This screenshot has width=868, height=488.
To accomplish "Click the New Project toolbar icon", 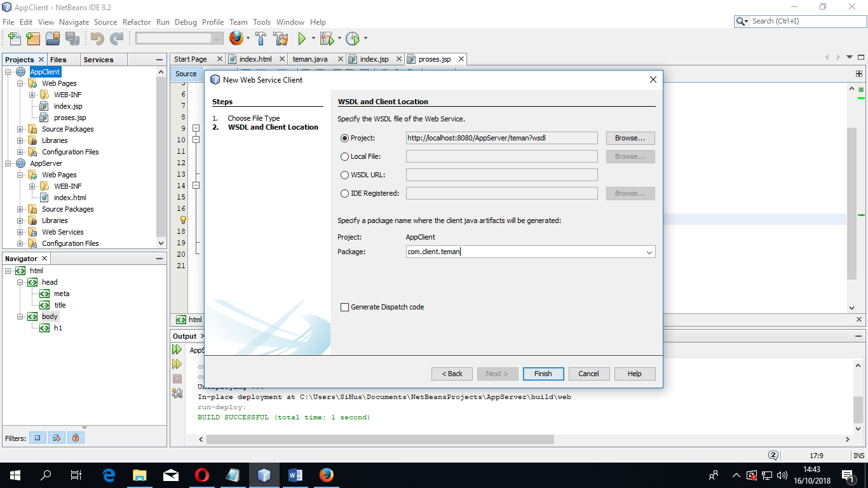I will [x=33, y=39].
